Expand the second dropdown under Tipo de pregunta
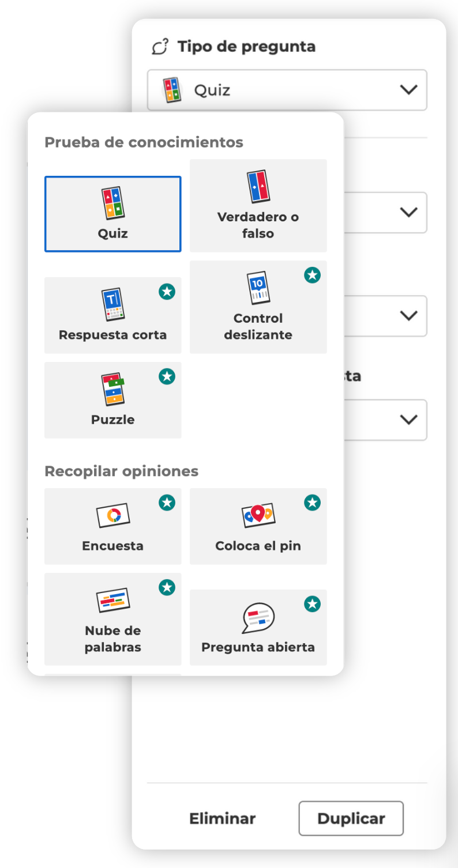Image resolution: width=458 pixels, height=868 pixels. point(408,212)
